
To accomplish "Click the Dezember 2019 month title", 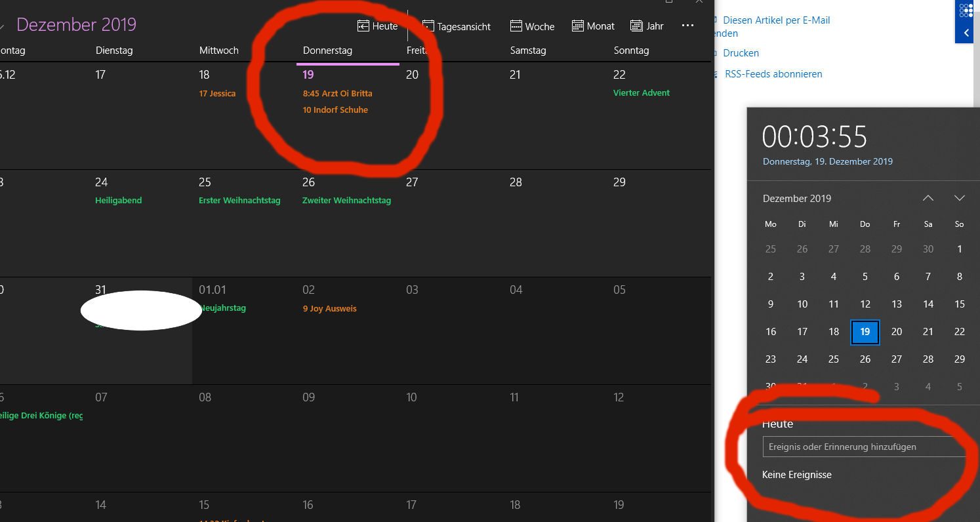I will click(76, 25).
